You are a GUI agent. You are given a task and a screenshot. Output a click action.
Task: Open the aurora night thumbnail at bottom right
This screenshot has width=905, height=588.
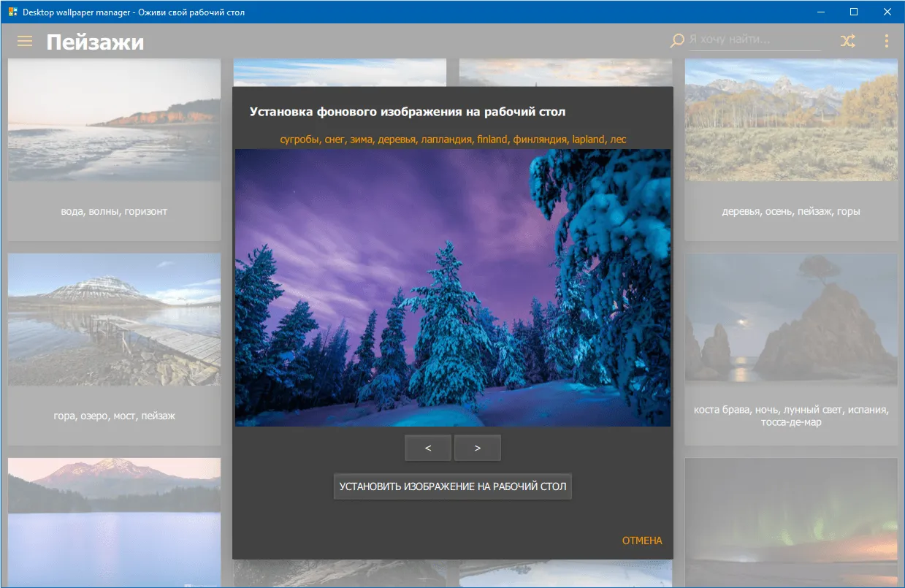(791, 522)
